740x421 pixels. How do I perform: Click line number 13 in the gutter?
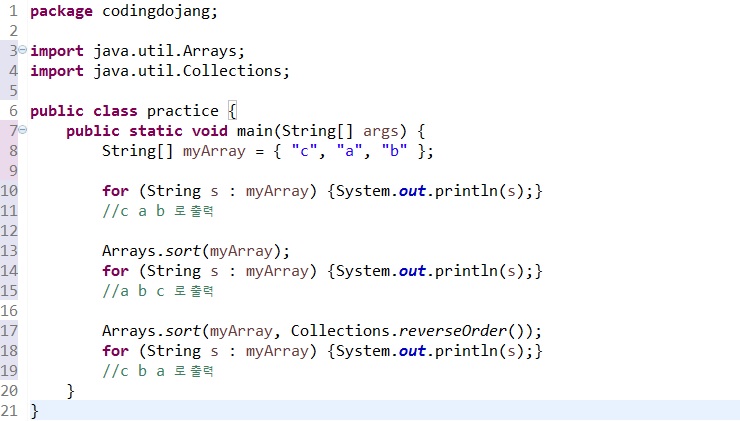[9, 251]
